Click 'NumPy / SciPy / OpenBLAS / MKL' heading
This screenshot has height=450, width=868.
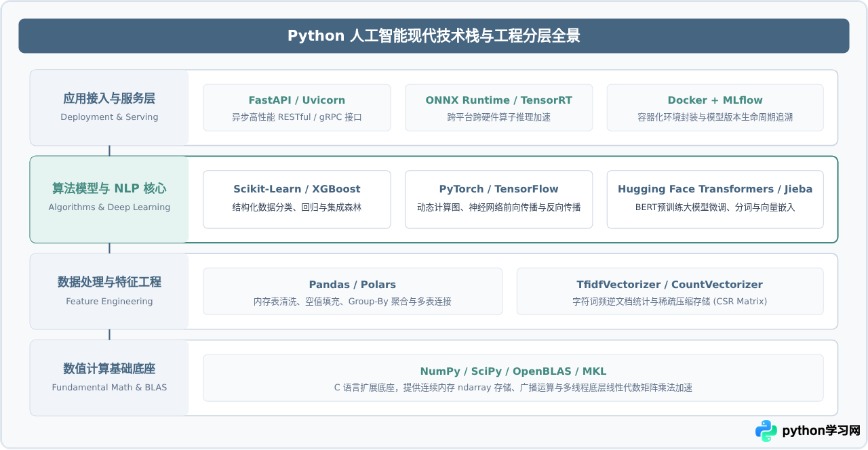pyautogui.click(x=513, y=371)
